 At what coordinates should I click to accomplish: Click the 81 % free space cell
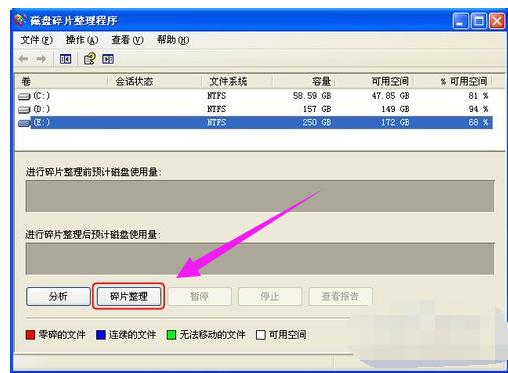tap(478, 96)
